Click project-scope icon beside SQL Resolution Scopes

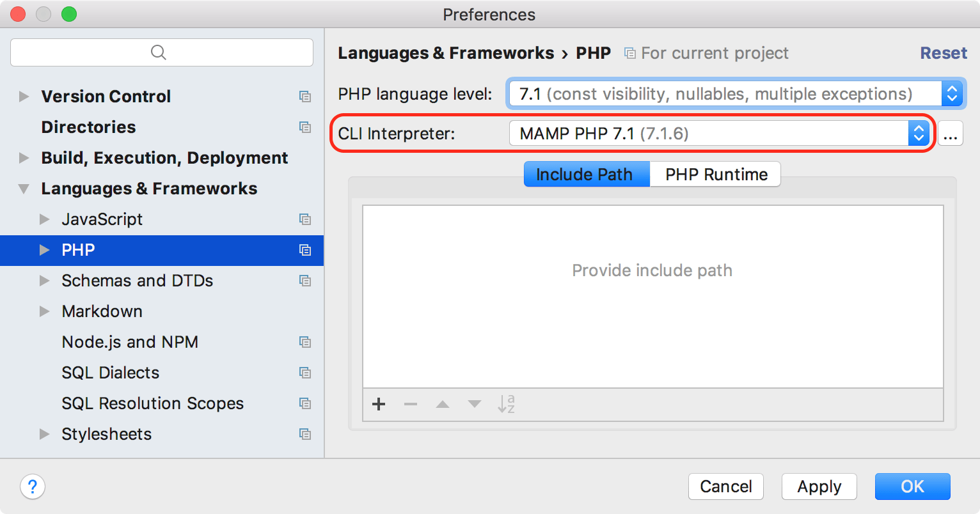click(x=305, y=403)
